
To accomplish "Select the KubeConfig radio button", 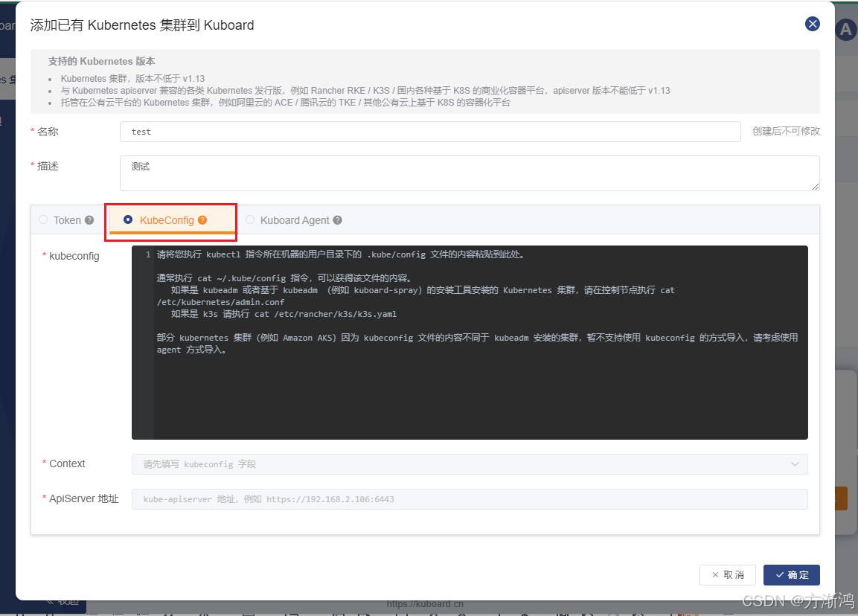I will tap(128, 219).
